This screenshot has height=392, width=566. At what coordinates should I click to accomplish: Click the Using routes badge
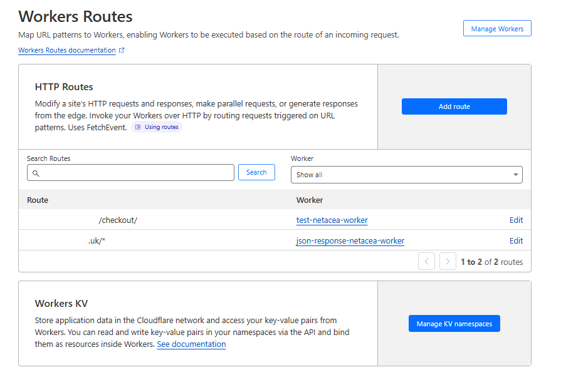pos(157,127)
